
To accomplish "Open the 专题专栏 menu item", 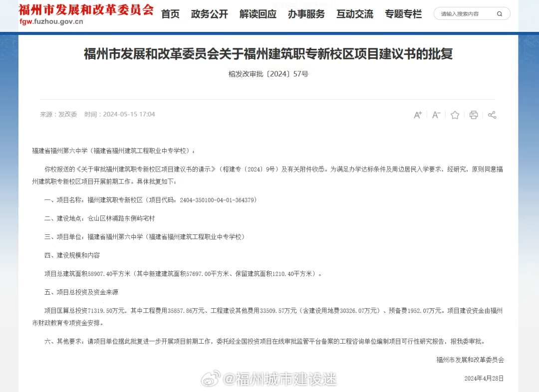I will coord(403,14).
